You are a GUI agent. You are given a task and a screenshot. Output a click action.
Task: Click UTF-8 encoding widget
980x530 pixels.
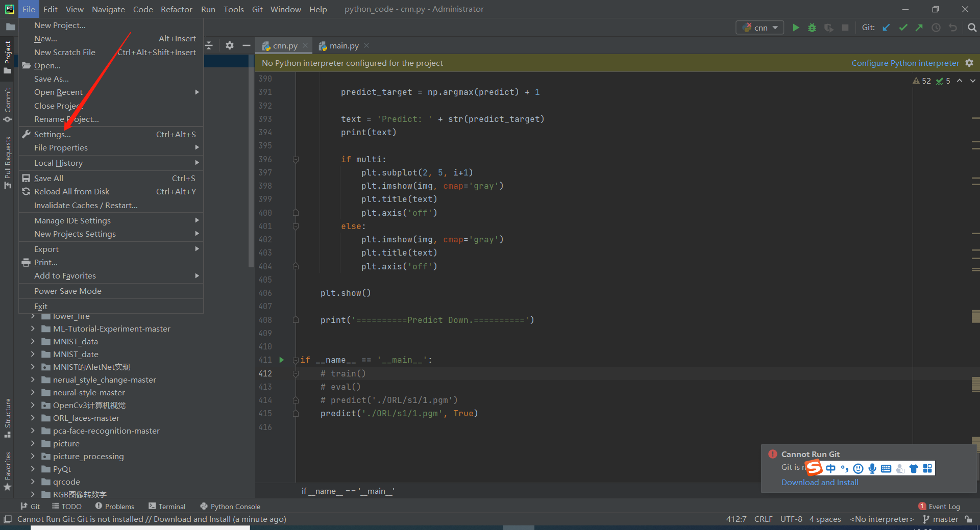tap(791, 519)
